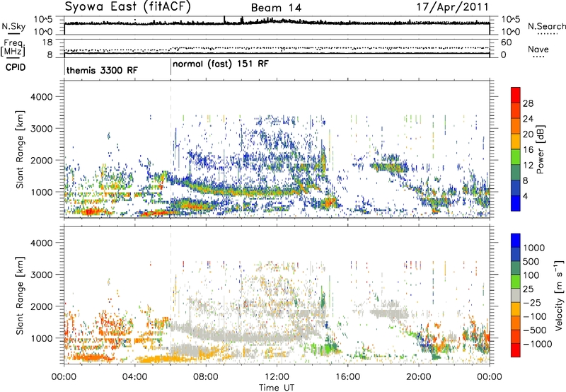This screenshot has height=392, width=566.
Task: Click the light green 25–100 Velocity colorbar segment
Action: 516,282
